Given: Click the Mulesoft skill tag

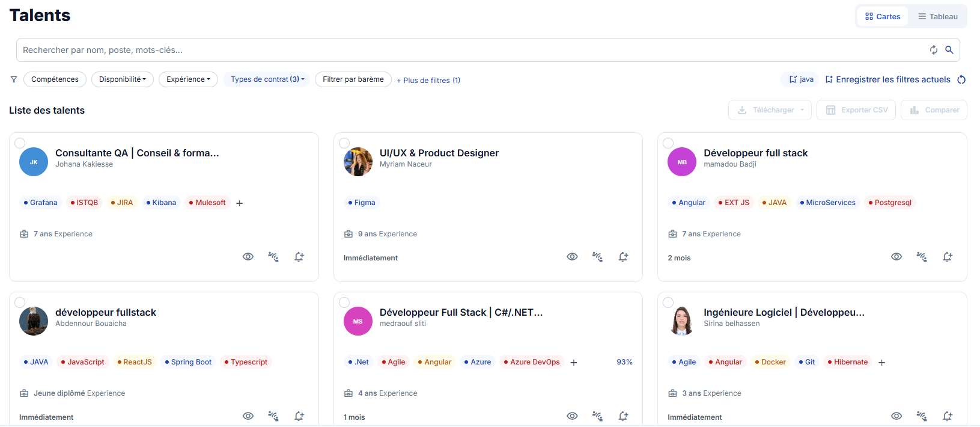Looking at the screenshot, I should (207, 203).
